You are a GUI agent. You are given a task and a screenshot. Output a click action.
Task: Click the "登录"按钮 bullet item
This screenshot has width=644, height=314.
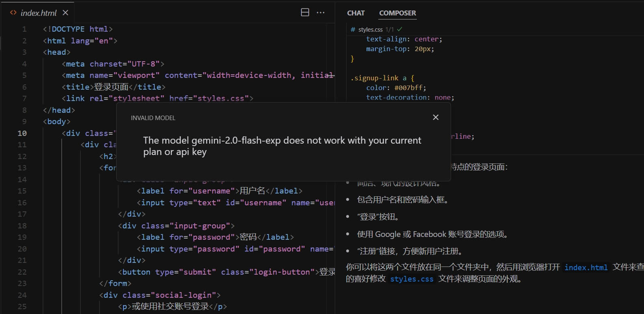[x=378, y=217]
